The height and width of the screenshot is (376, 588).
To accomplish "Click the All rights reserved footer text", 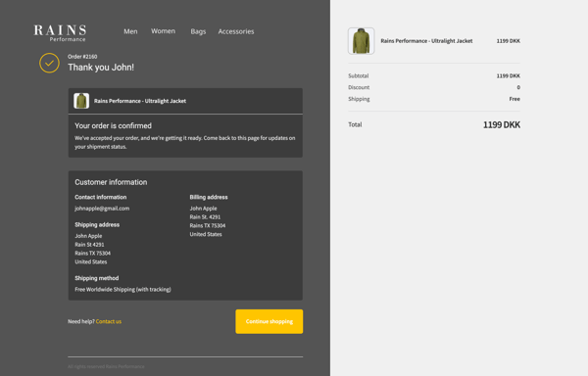I will point(106,366).
